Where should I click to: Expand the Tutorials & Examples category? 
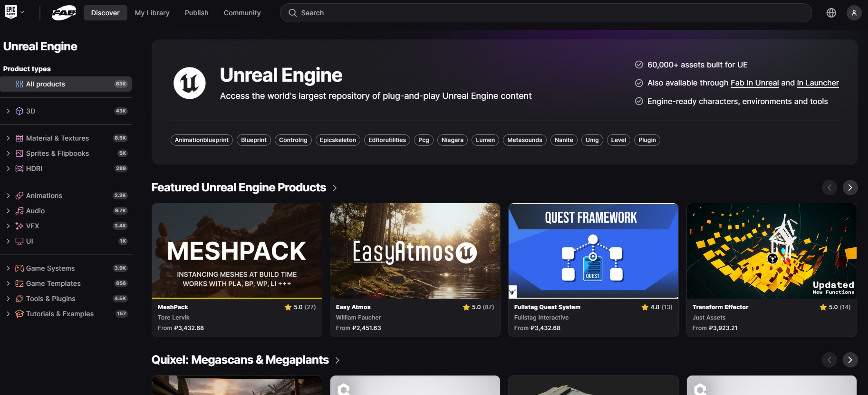click(8, 314)
